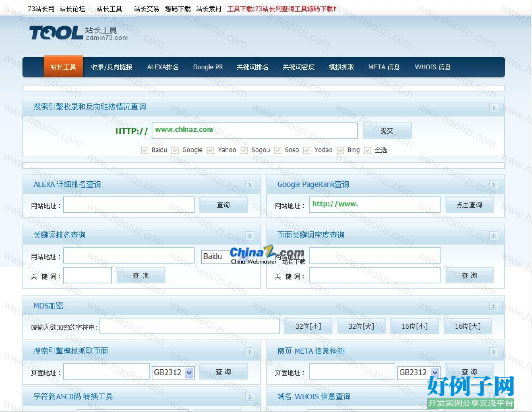Expand the 搜索引擎模拟抓取页面 panel arrow

coord(250,352)
